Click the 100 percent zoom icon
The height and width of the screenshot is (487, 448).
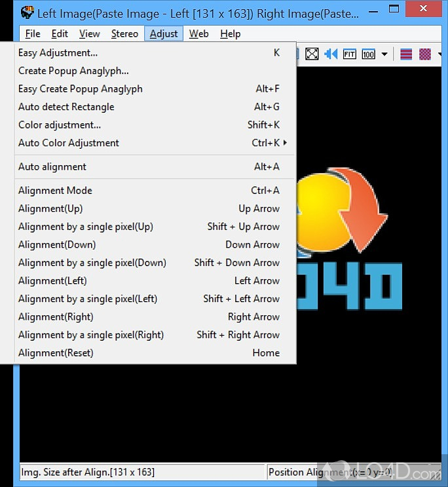point(368,54)
